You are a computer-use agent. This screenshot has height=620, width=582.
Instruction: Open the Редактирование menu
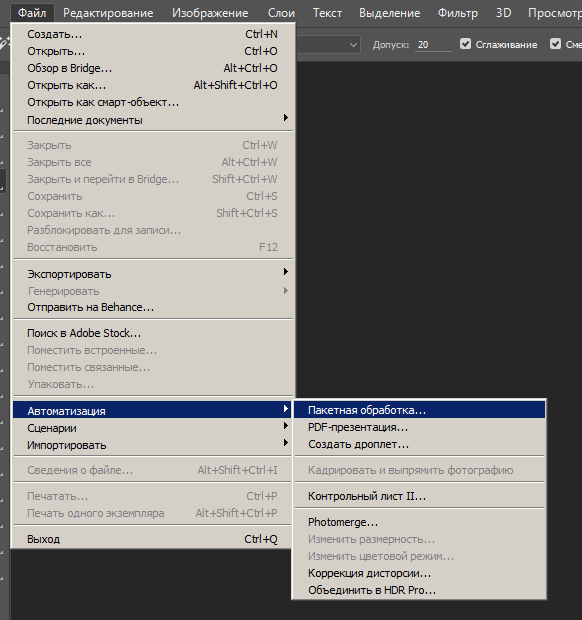[108, 13]
